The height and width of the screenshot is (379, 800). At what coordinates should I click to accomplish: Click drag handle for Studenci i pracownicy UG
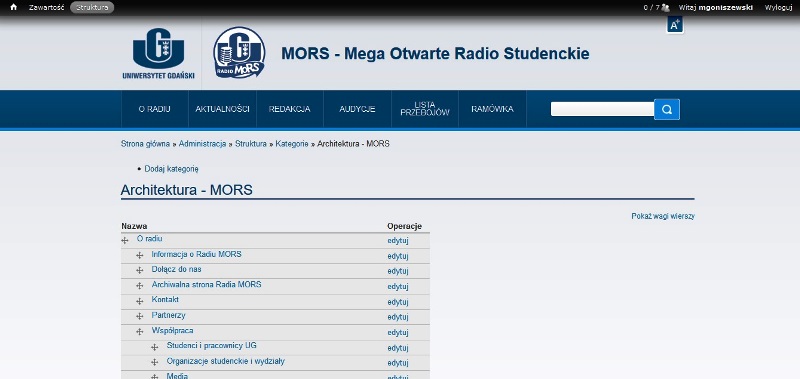155,347
